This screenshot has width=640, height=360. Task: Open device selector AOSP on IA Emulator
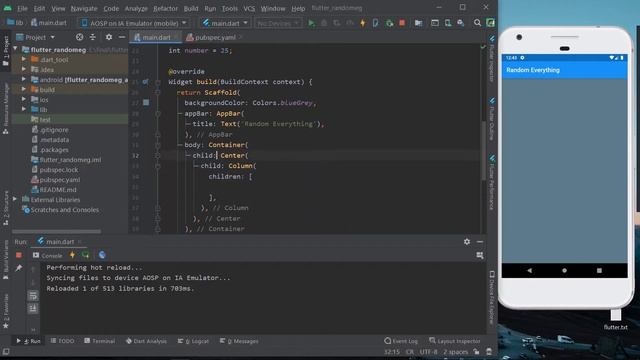134,23
